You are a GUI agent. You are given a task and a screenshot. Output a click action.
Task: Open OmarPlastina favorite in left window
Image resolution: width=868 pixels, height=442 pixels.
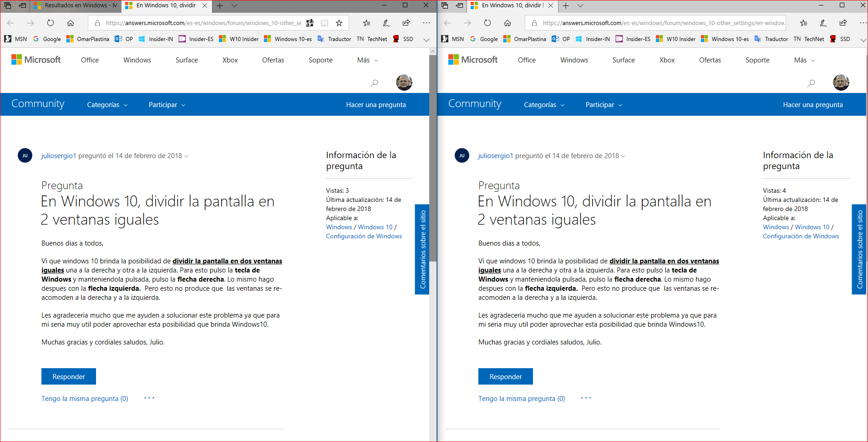pyautogui.click(x=88, y=39)
